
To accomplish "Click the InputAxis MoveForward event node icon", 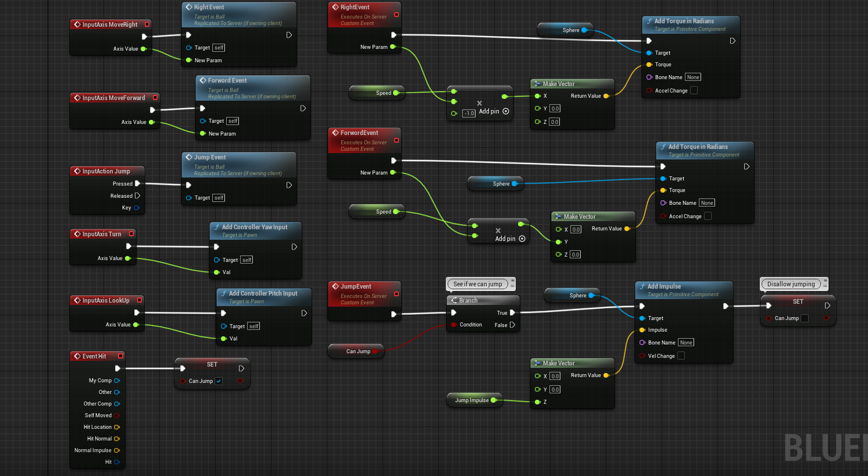I will tap(77, 98).
